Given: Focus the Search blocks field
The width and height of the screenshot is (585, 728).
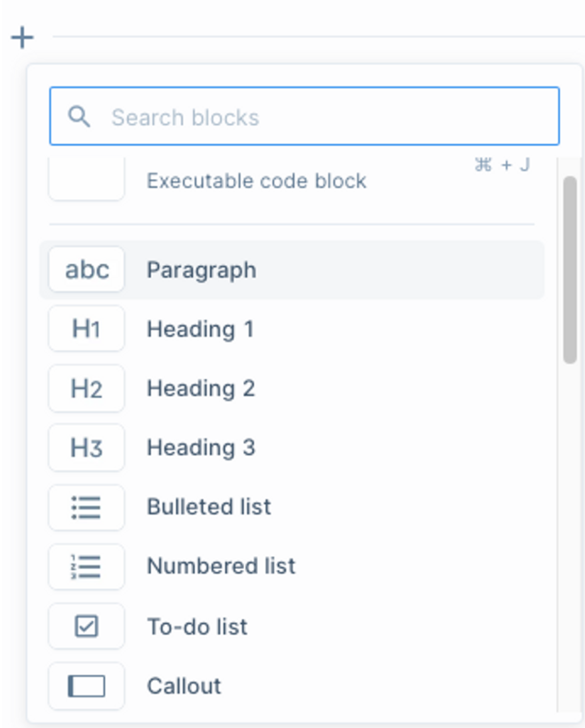Looking at the screenshot, I should 304,116.
